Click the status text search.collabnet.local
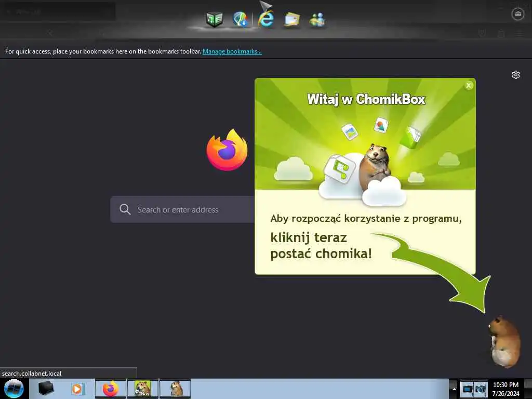532x399 pixels. click(32, 373)
